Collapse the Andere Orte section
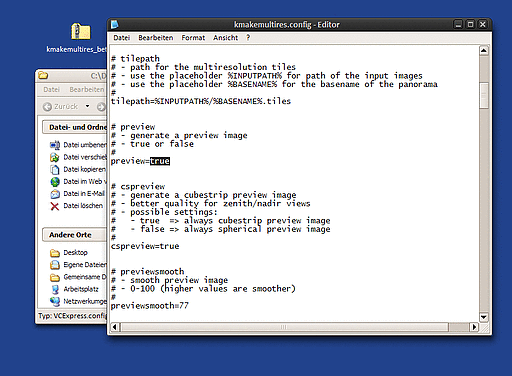This screenshot has height=376, width=512. pos(75,235)
